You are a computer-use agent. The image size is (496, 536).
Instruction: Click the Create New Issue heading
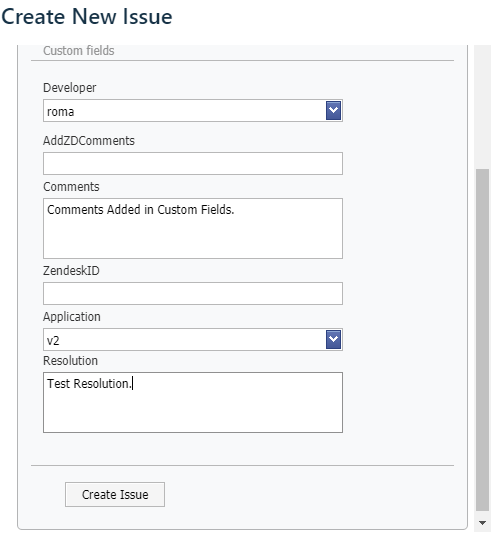coord(87,16)
